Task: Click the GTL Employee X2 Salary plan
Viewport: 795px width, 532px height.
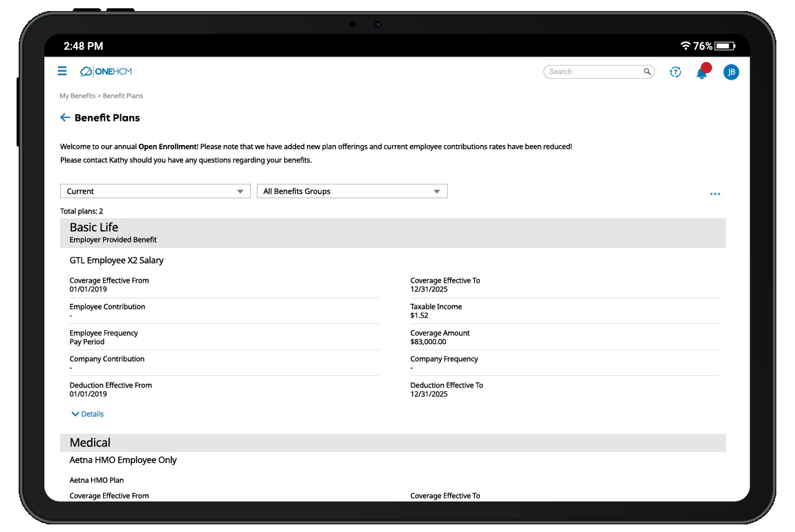Action: click(117, 260)
